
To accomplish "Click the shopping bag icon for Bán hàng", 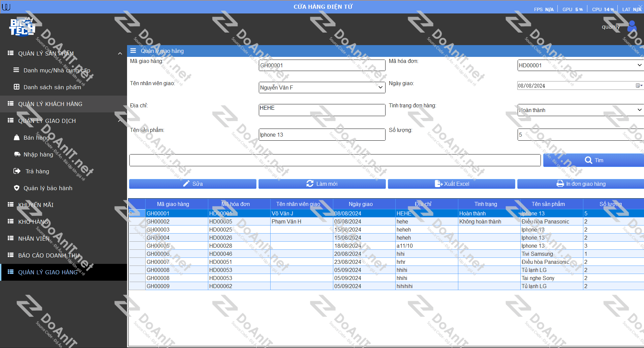I will pos(17,137).
